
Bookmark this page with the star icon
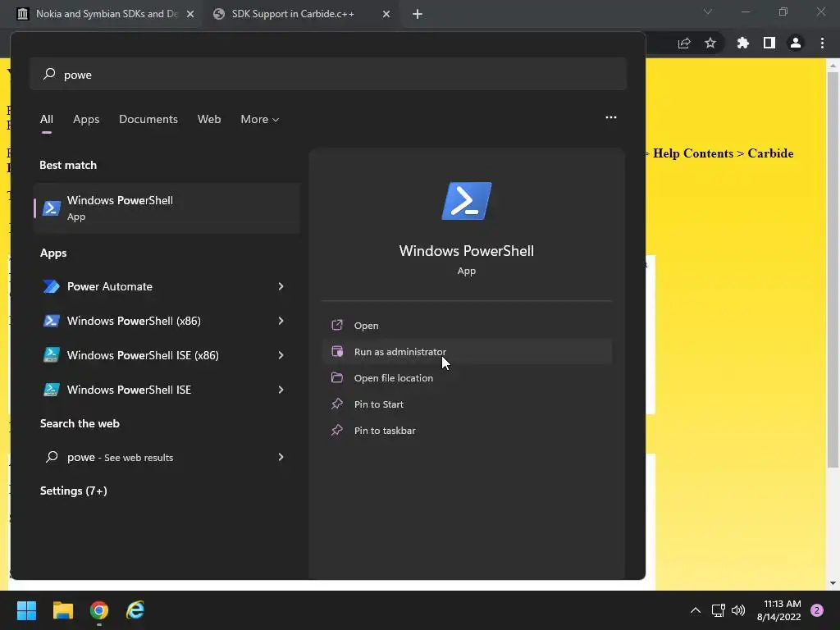coord(710,43)
